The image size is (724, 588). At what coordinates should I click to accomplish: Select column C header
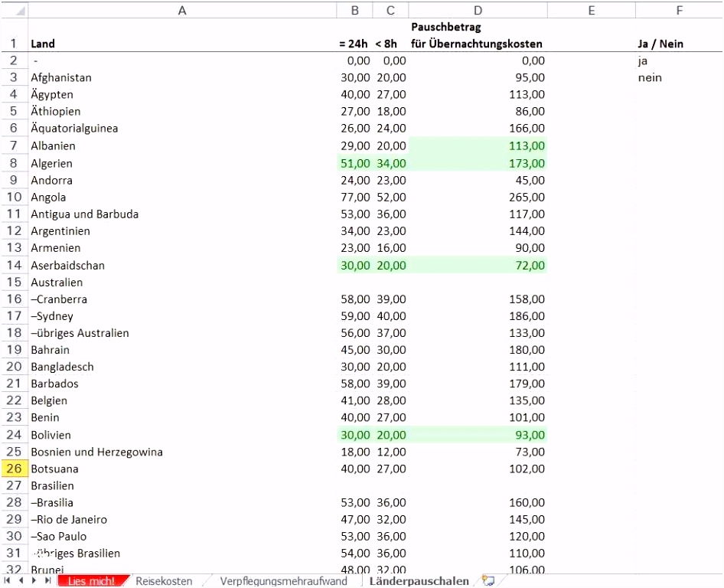point(390,10)
